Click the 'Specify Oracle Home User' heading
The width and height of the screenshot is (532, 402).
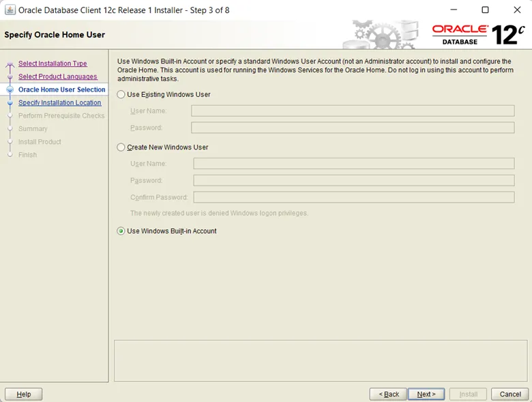(55, 35)
